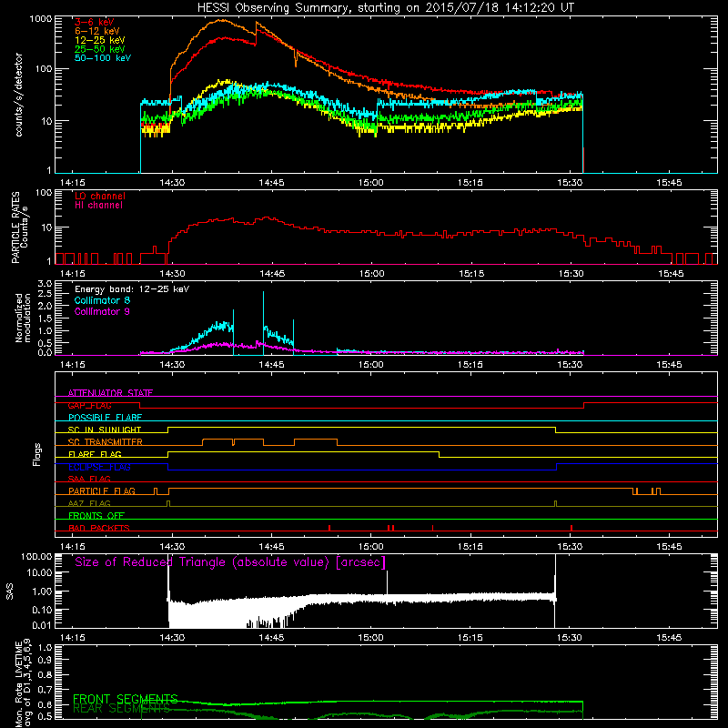The height and width of the screenshot is (728, 728).
Task: Click the Mon. Rate LIVETIME axis label
Action: tap(23, 682)
